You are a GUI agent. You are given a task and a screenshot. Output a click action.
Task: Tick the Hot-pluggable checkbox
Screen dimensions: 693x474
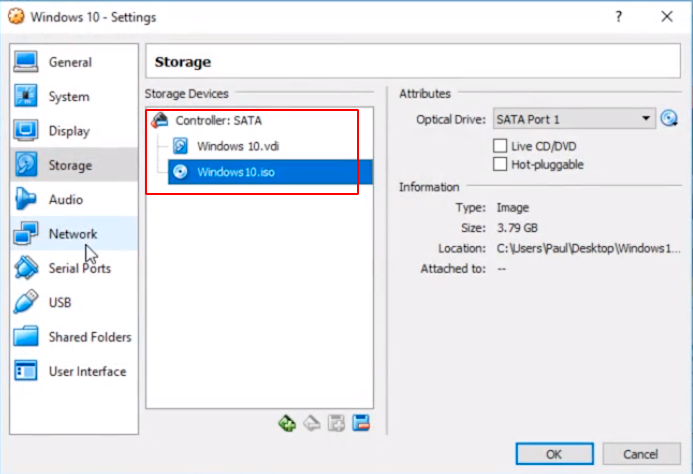click(x=501, y=164)
